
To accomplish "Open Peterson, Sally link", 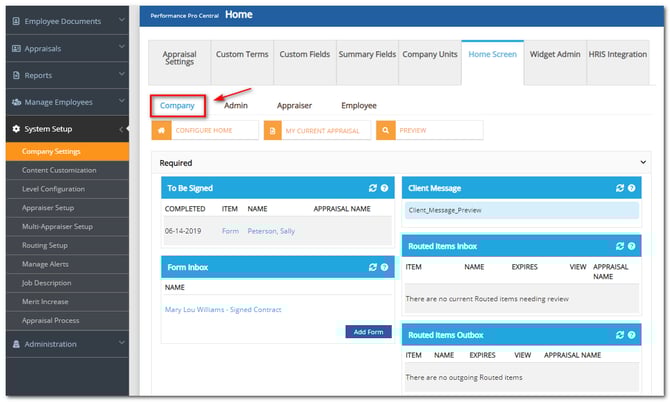I will point(271,231).
